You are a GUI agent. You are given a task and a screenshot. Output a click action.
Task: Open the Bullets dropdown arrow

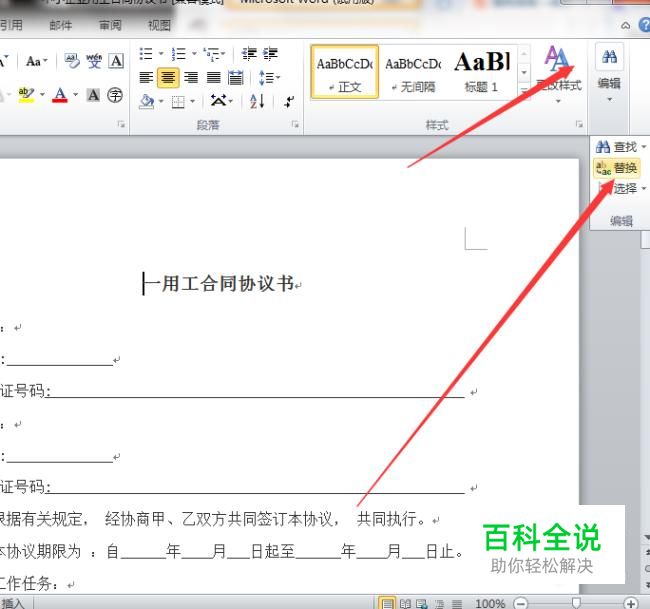pyautogui.click(x=161, y=54)
